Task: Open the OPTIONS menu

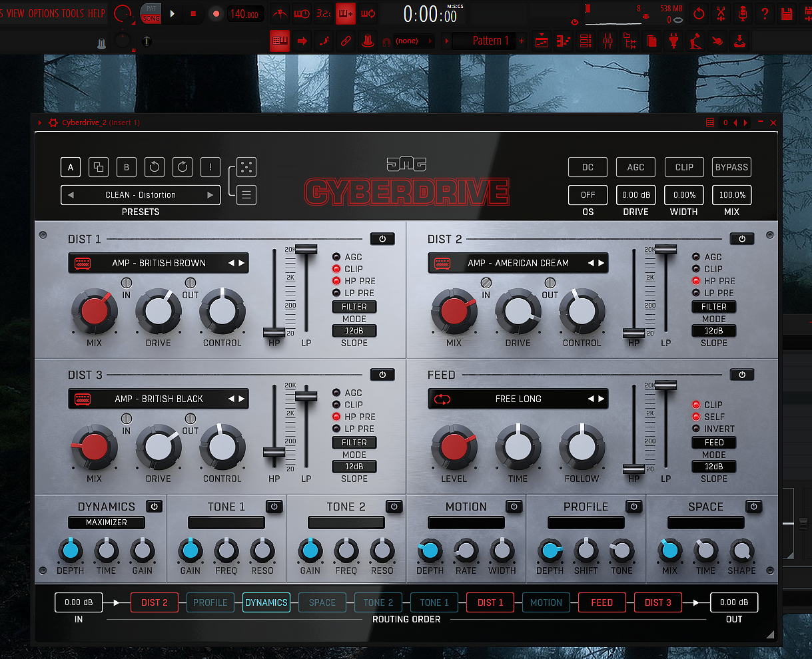Action: pyautogui.click(x=43, y=13)
